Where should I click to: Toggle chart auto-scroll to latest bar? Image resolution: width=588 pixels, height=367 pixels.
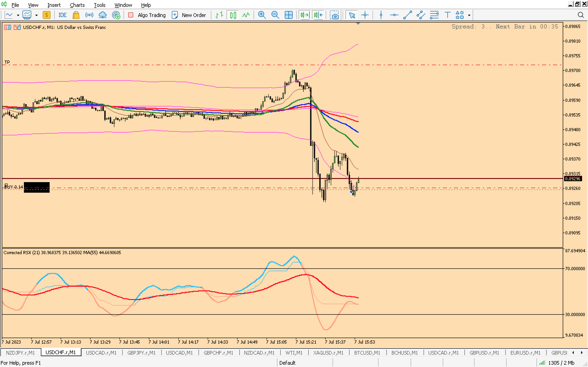click(x=305, y=15)
